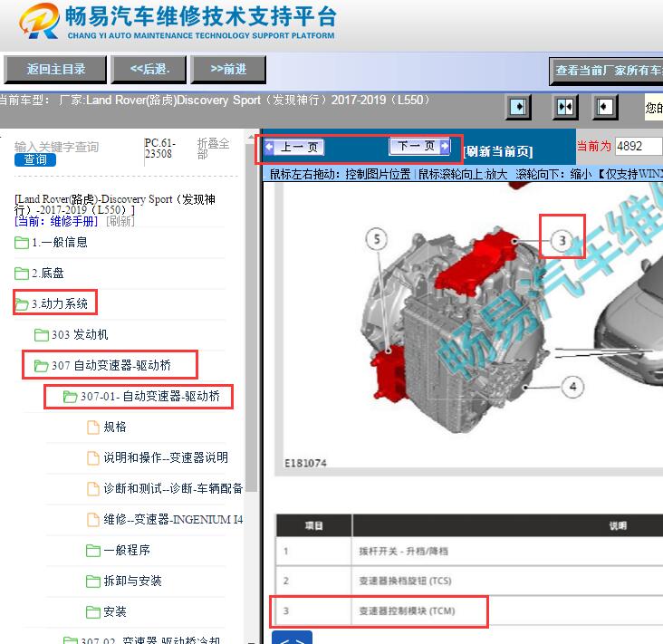Screen dimensions: 663x644
Task: Click table row 3 变速器控制模块 (TCM)
Action: pyautogui.click(x=469, y=610)
